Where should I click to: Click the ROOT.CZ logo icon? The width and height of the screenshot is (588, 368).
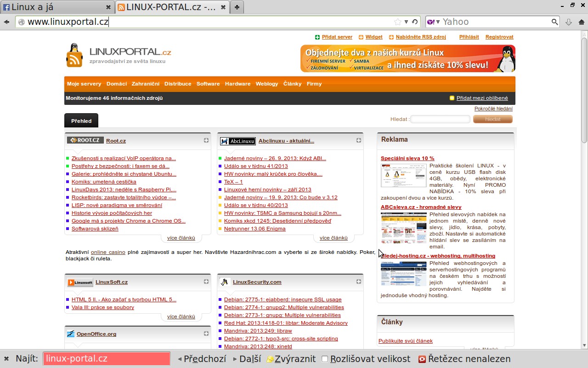click(85, 140)
